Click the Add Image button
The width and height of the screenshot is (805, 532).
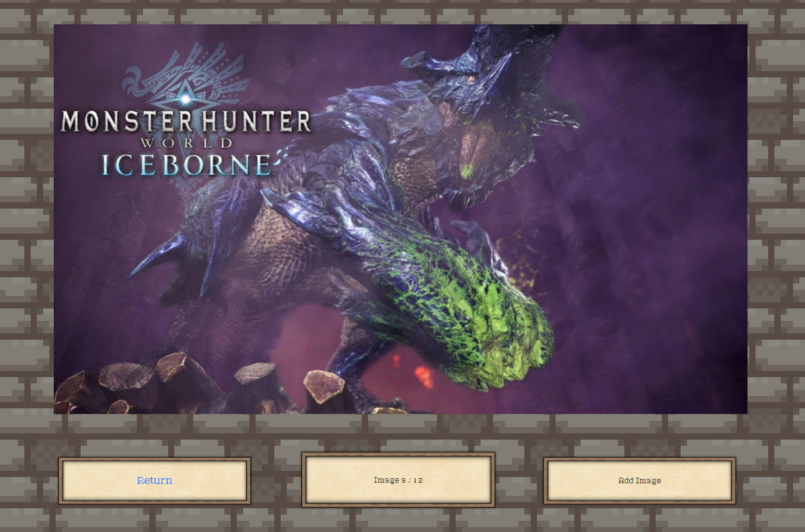(639, 480)
